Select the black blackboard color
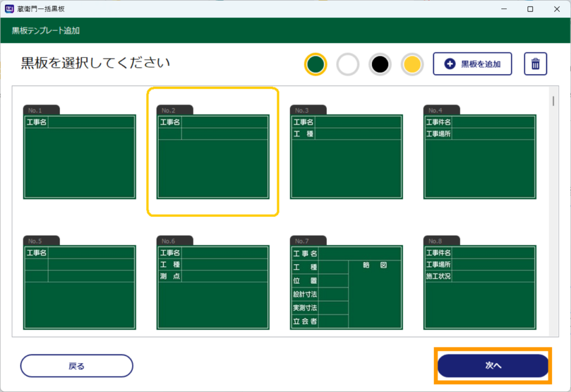 click(380, 64)
